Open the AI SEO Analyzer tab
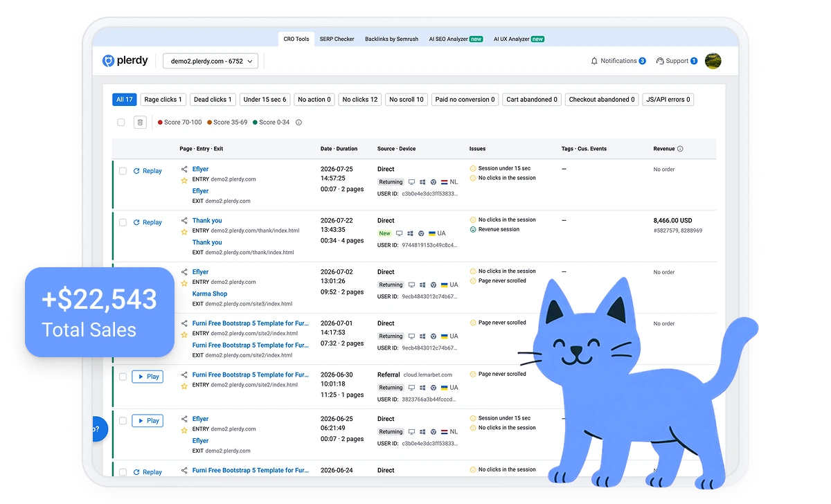This screenshot has width=831, height=504. pyautogui.click(x=456, y=39)
